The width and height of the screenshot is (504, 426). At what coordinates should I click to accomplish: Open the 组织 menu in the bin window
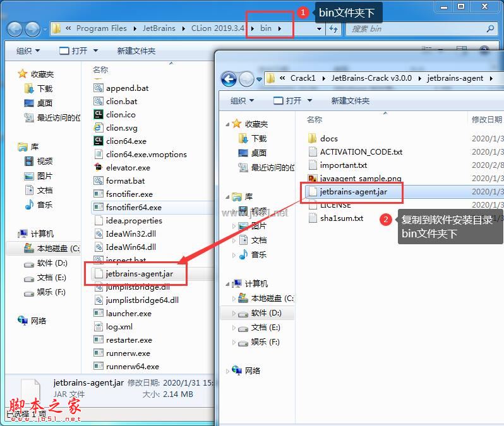[x=28, y=50]
